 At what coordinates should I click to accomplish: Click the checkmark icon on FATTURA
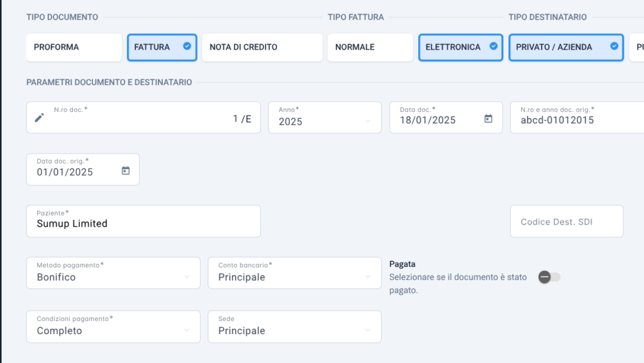187,46
